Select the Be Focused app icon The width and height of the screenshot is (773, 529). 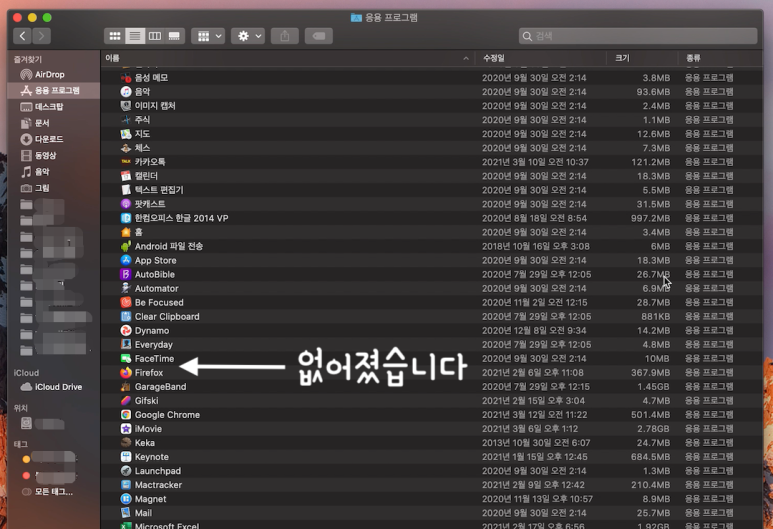(126, 302)
